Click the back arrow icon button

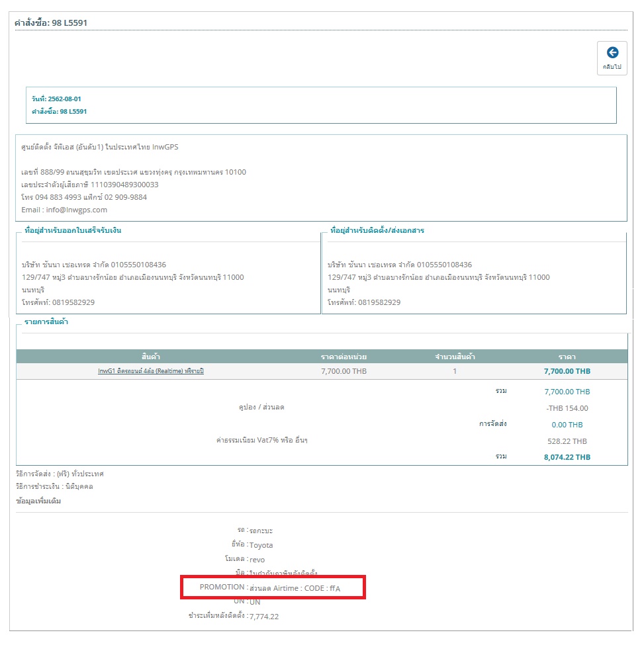pos(612,58)
